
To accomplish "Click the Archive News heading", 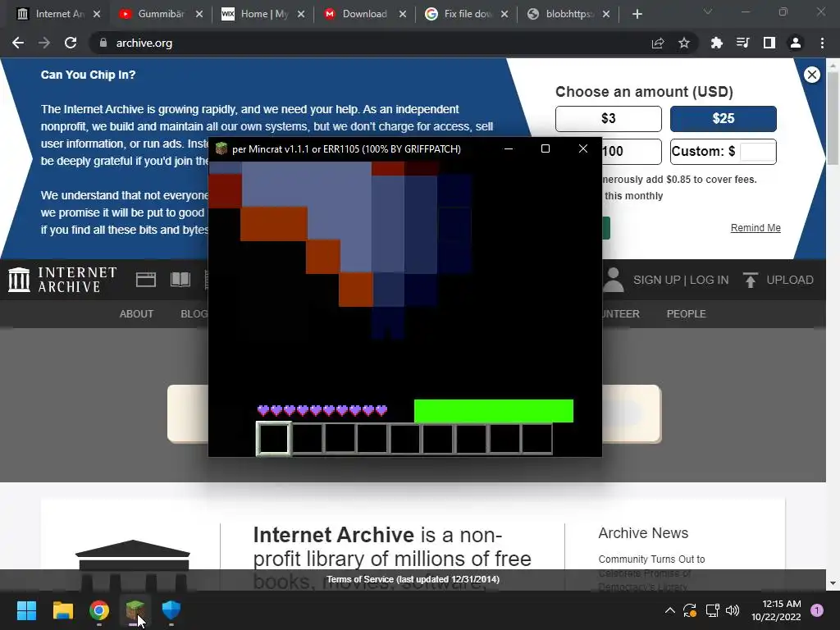I will pos(643,533).
